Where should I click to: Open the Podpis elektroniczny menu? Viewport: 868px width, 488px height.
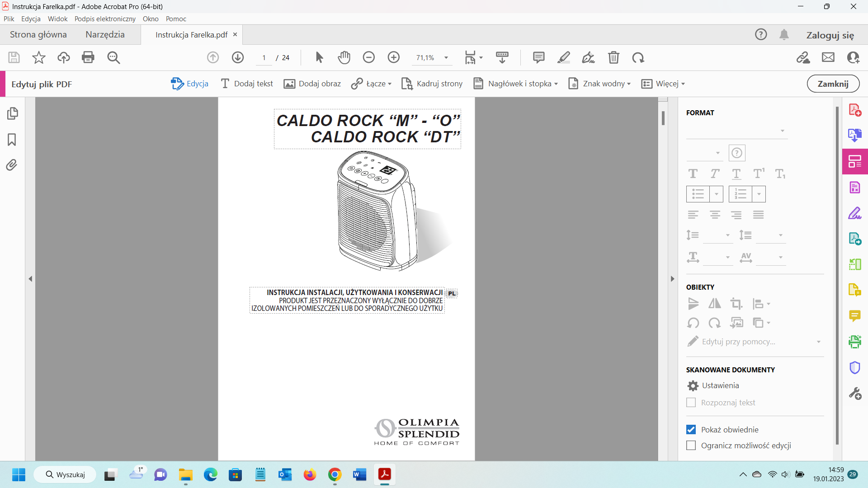pyautogui.click(x=105, y=19)
